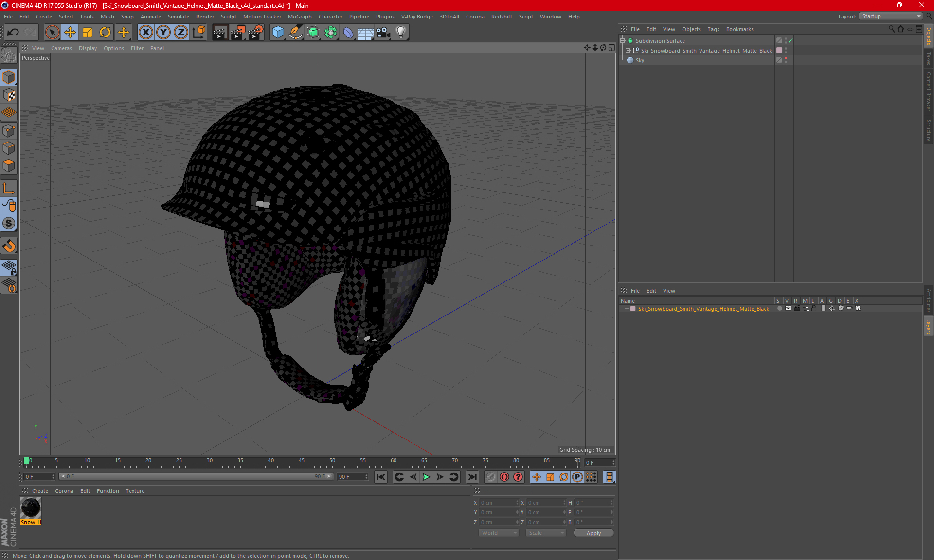Screen dimensions: 934x560
Task: Activate the Move tool icon
Action: click(x=70, y=33)
